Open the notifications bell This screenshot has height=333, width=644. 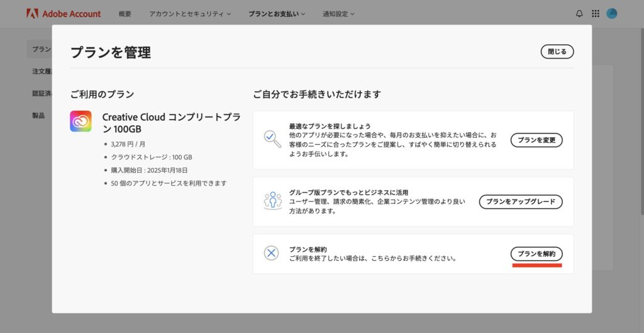click(579, 13)
